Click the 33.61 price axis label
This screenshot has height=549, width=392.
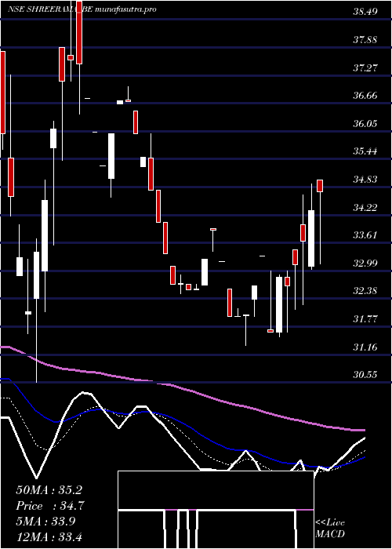[365, 235]
